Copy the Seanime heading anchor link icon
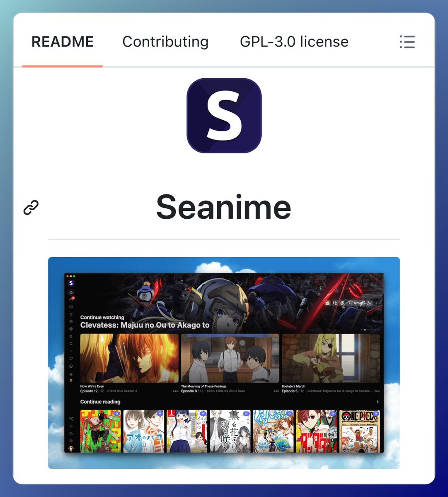 (31, 207)
